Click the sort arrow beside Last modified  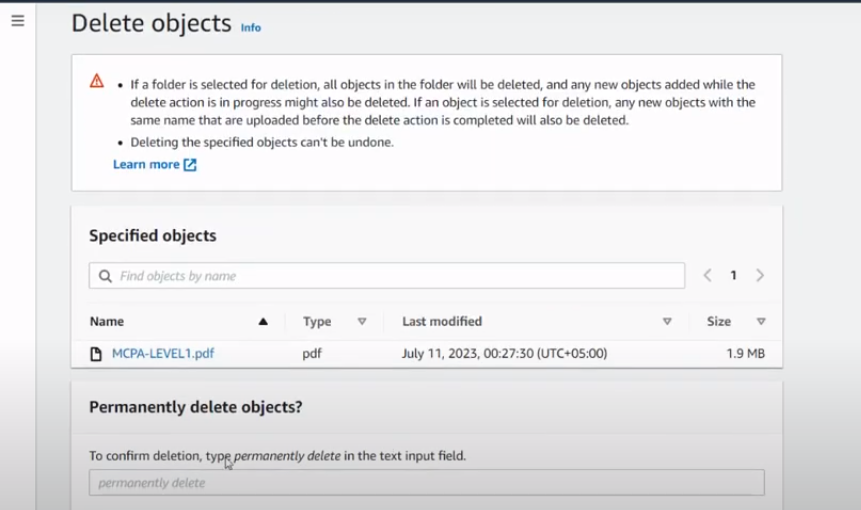coord(667,322)
